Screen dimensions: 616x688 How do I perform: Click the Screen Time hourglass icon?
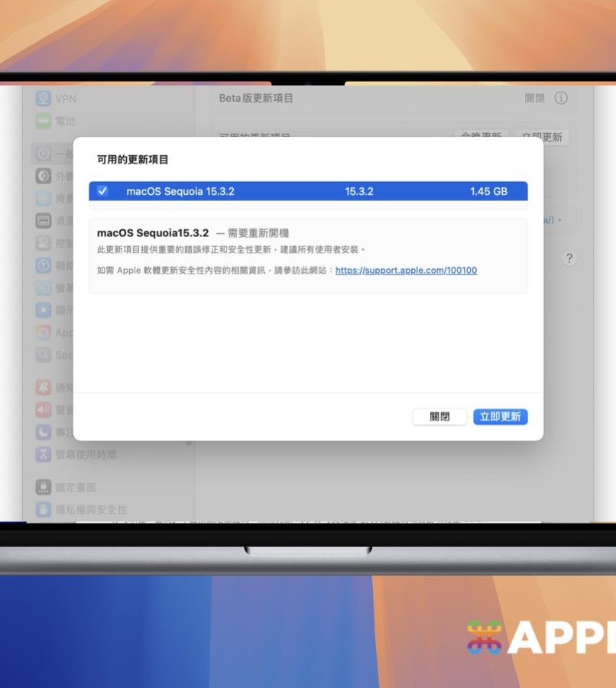click(x=44, y=454)
